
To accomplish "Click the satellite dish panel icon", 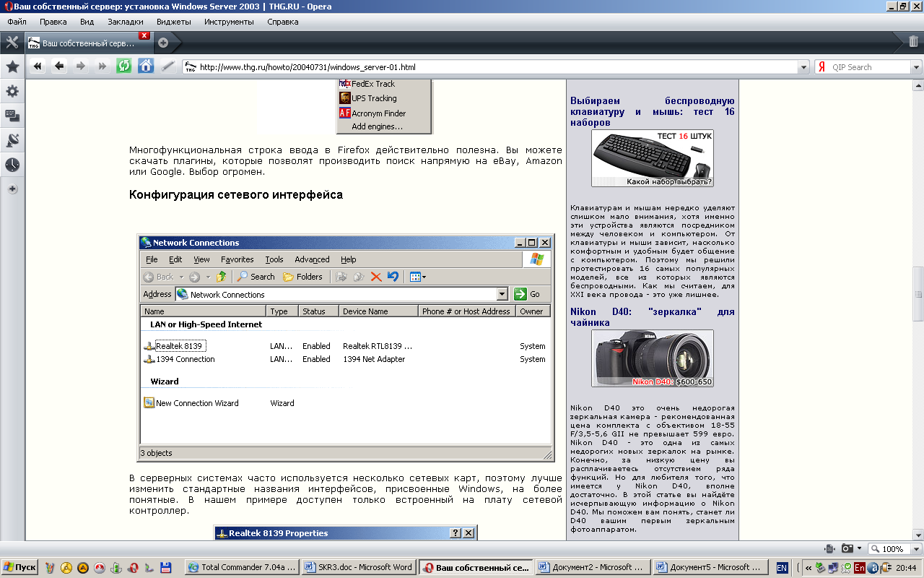I will click(x=12, y=141).
